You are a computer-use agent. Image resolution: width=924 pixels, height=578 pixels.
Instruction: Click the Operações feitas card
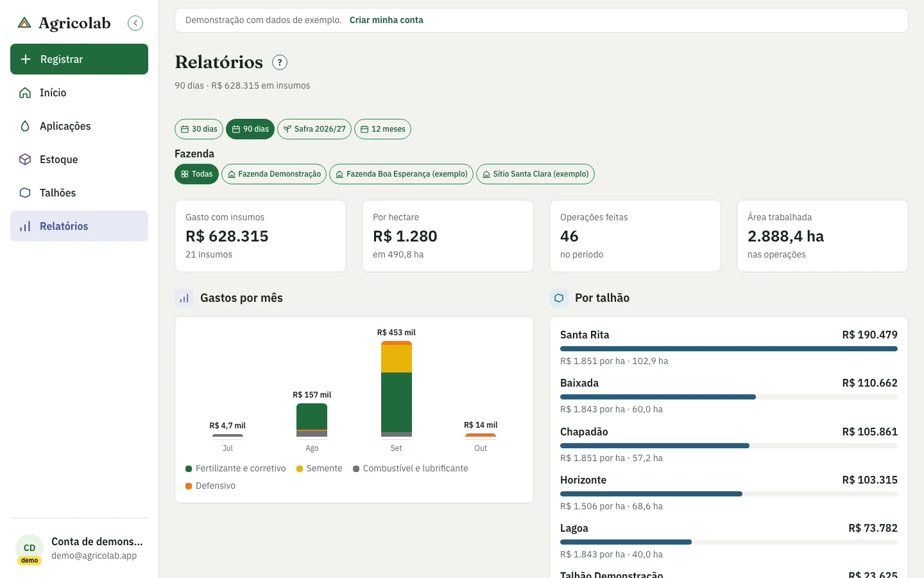[635, 236]
